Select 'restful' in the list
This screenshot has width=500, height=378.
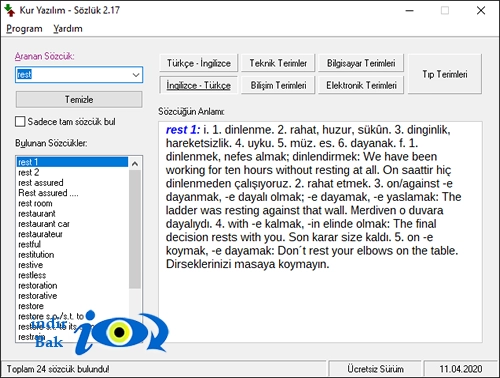pos(72,244)
